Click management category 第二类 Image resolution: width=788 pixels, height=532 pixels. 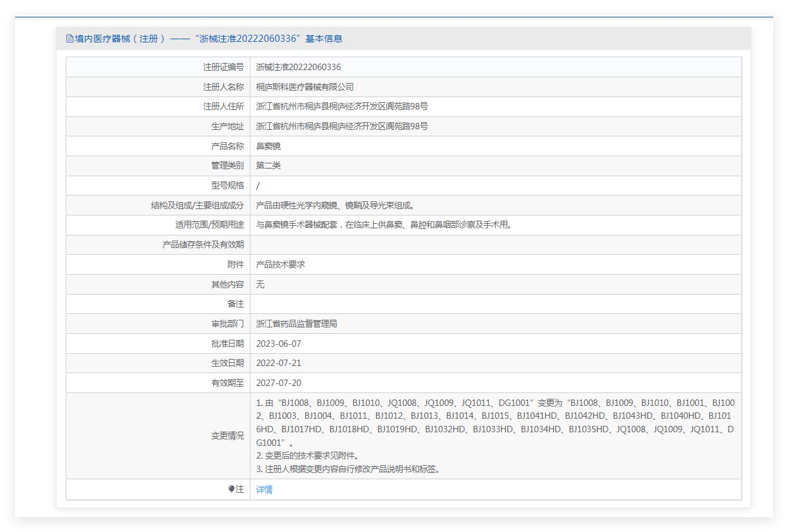click(268, 165)
